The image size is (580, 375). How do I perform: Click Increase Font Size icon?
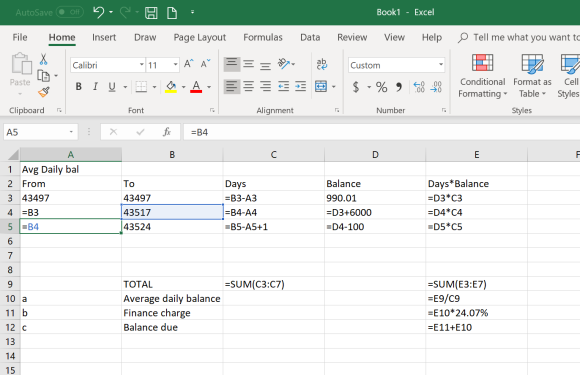[189, 64]
